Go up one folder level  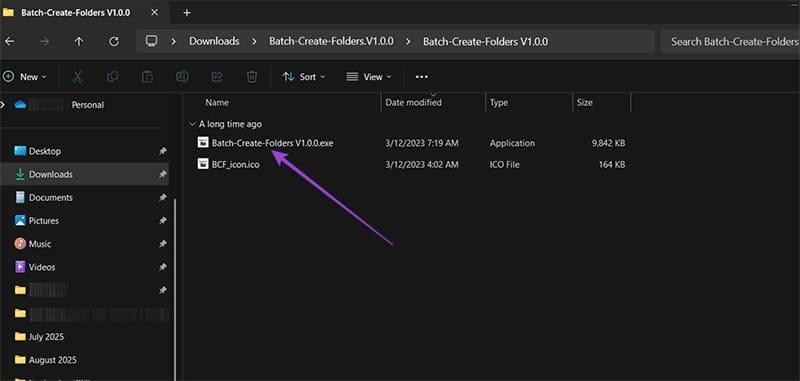(x=79, y=41)
